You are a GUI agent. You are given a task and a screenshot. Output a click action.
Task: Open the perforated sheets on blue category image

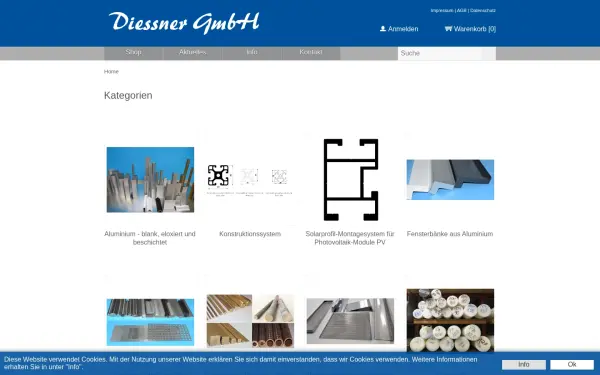click(x=150, y=322)
